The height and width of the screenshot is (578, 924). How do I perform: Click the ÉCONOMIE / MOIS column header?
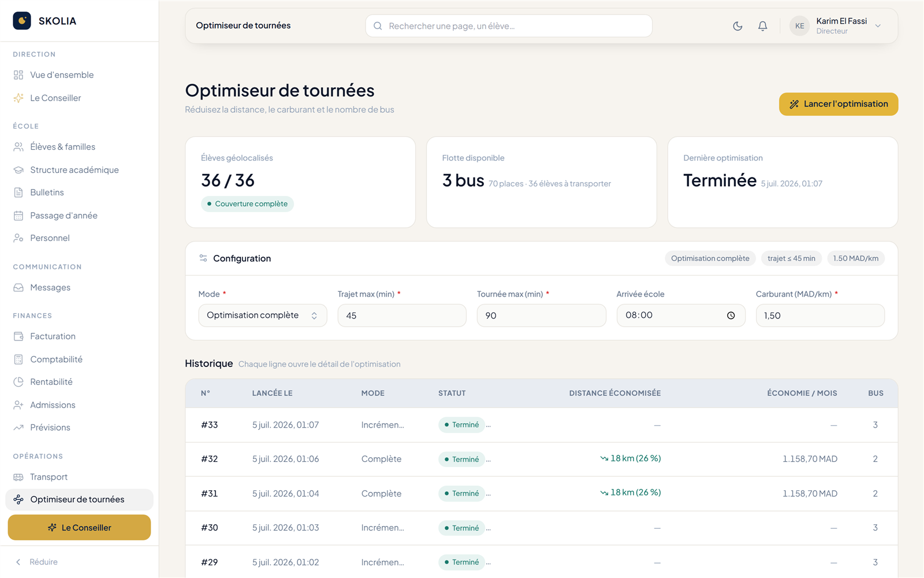[802, 393]
